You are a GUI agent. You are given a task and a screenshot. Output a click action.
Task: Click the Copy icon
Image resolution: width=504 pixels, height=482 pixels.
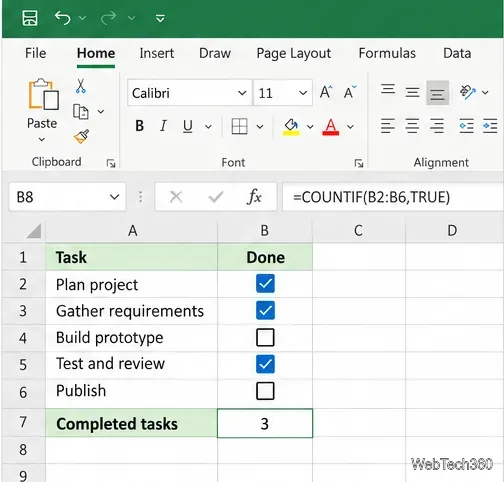81,112
